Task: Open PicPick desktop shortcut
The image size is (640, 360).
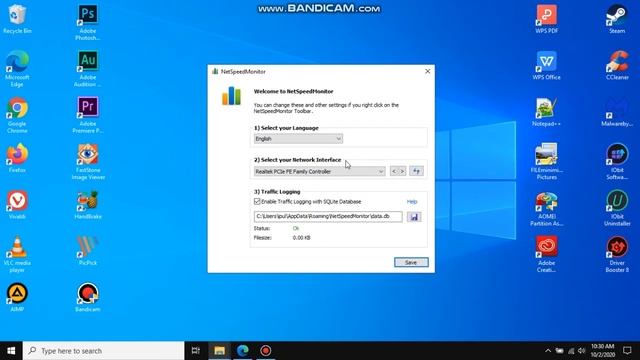Action: 88,251
